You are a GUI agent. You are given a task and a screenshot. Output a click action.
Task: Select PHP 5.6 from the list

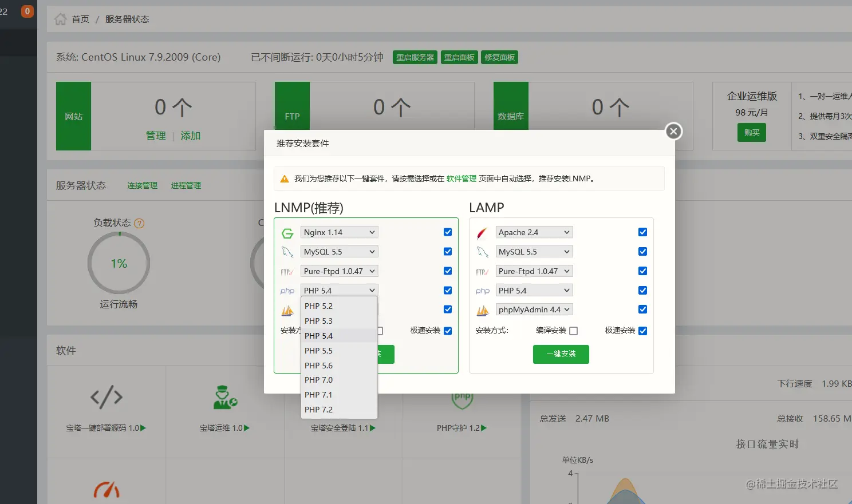(339, 366)
